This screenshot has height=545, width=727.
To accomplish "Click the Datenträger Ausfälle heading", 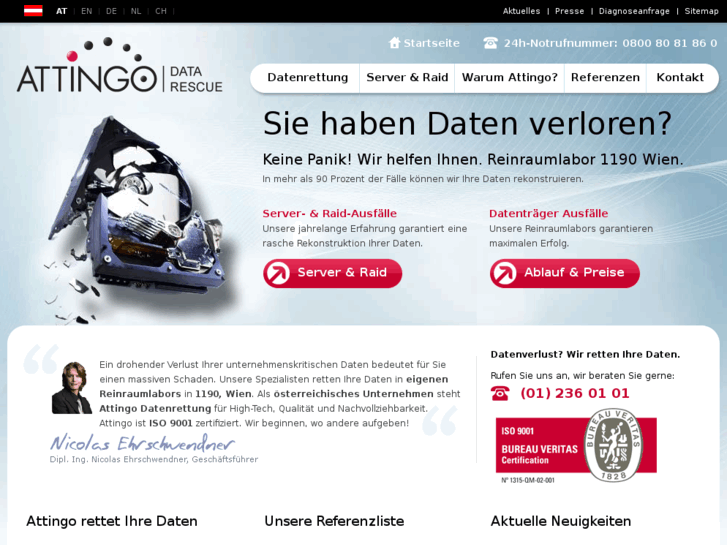I will click(548, 213).
